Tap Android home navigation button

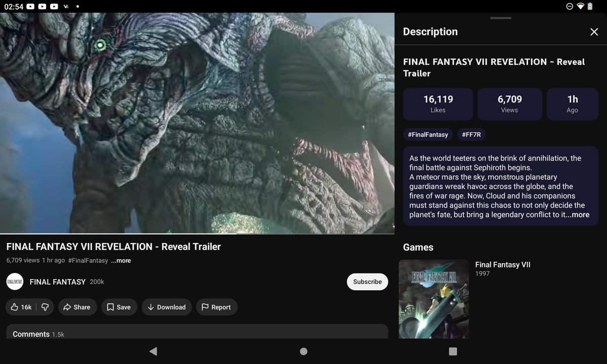303,351
